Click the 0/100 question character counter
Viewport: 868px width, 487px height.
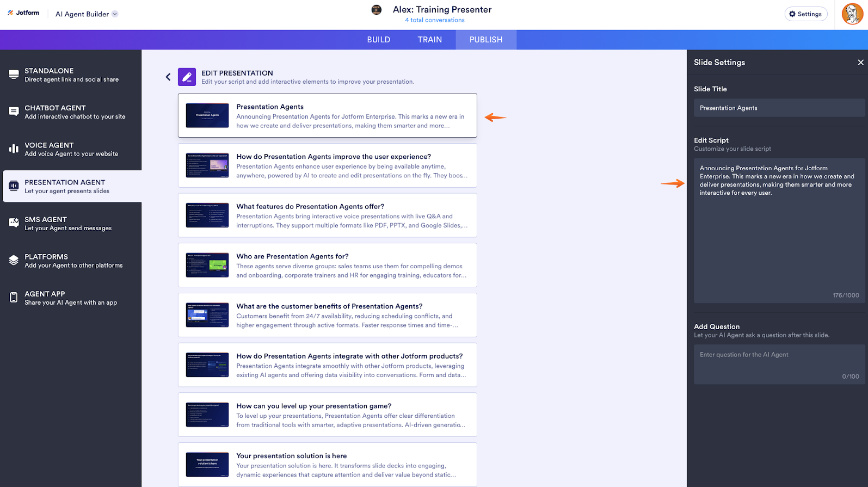[851, 377]
